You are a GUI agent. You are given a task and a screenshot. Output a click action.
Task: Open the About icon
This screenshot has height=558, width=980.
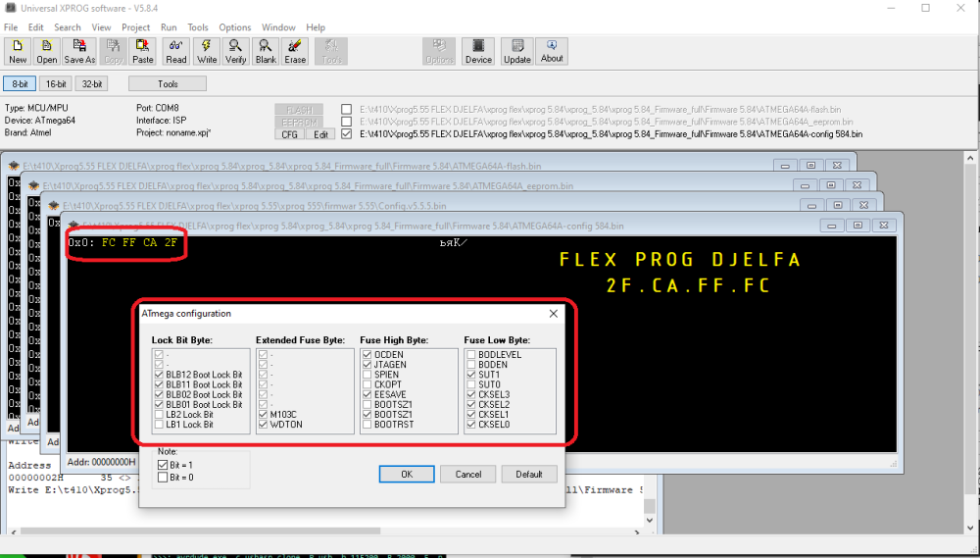551,51
